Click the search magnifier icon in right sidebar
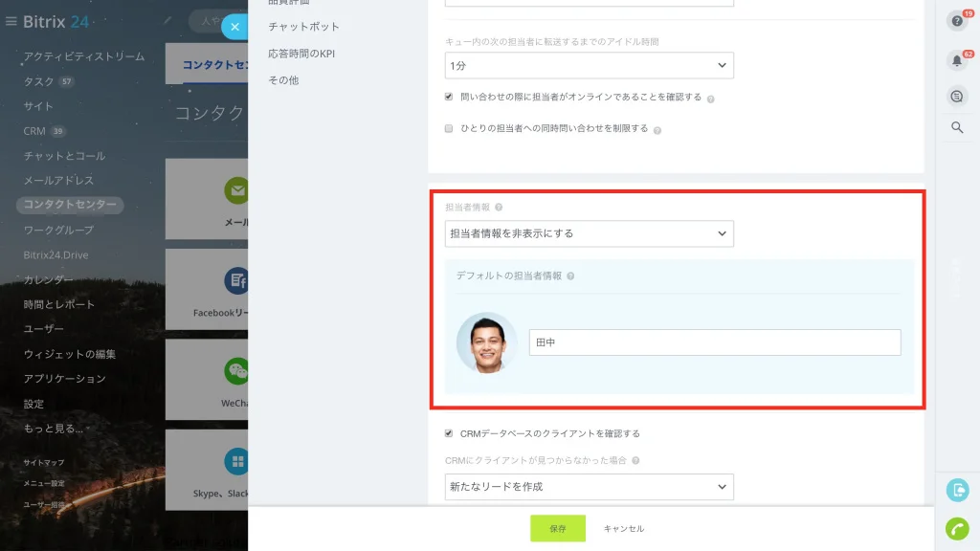This screenshot has width=980, height=551. pyautogui.click(x=957, y=127)
